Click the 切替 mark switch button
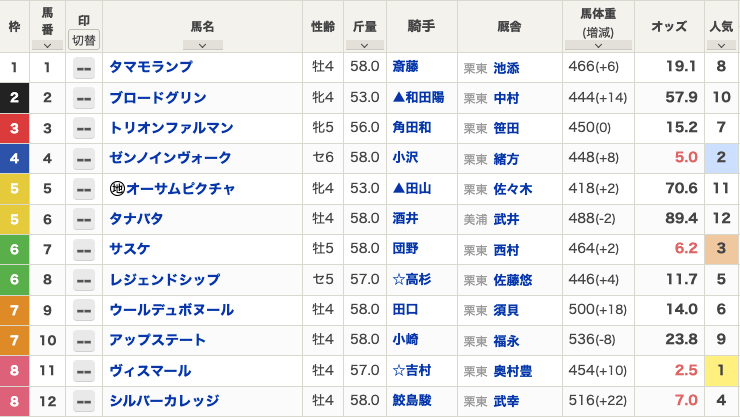 pos(84,40)
